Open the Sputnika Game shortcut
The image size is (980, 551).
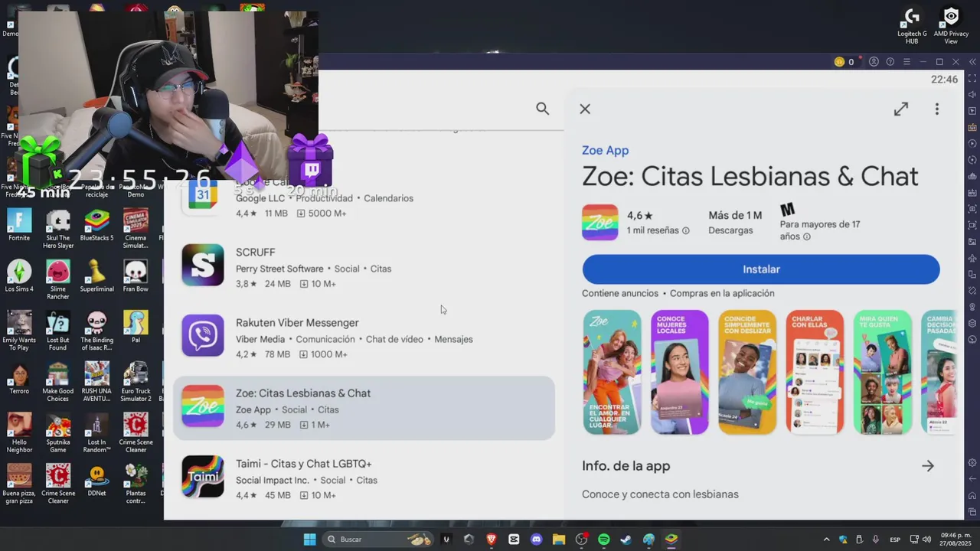click(58, 432)
